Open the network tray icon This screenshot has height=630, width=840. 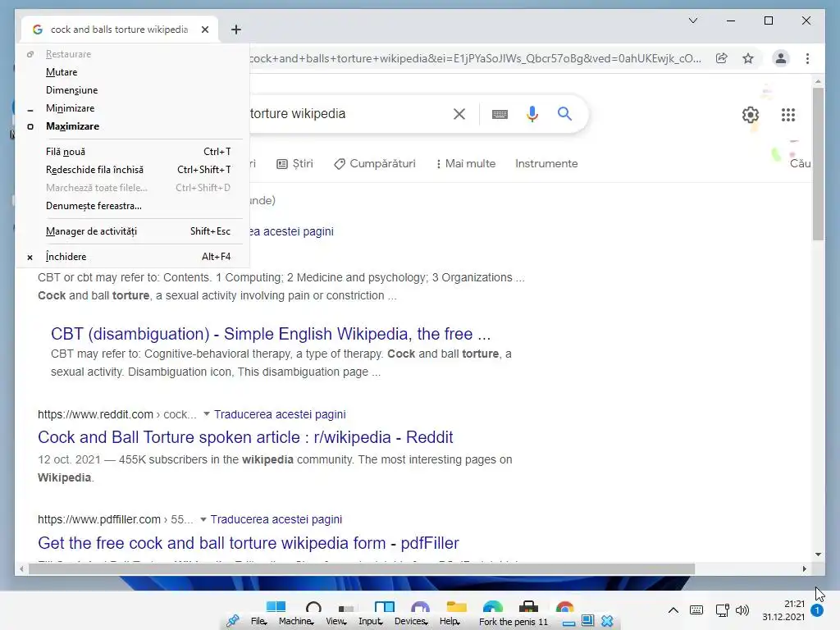(722, 610)
